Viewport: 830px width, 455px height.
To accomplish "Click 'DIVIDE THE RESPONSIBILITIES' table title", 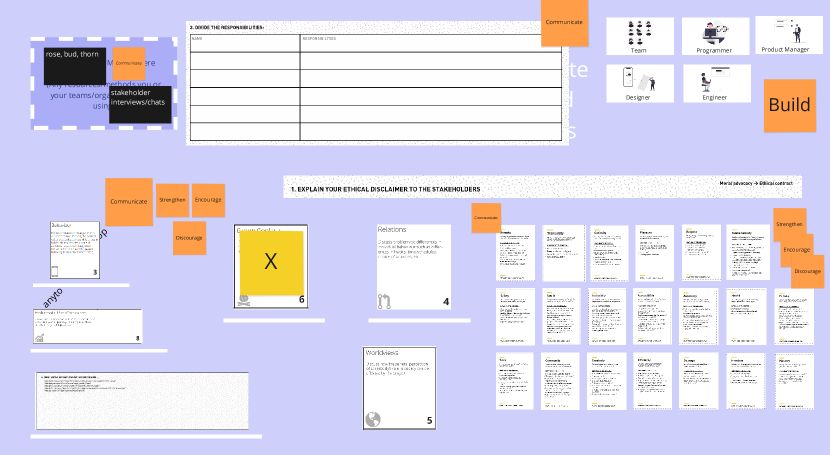I will (227, 27).
